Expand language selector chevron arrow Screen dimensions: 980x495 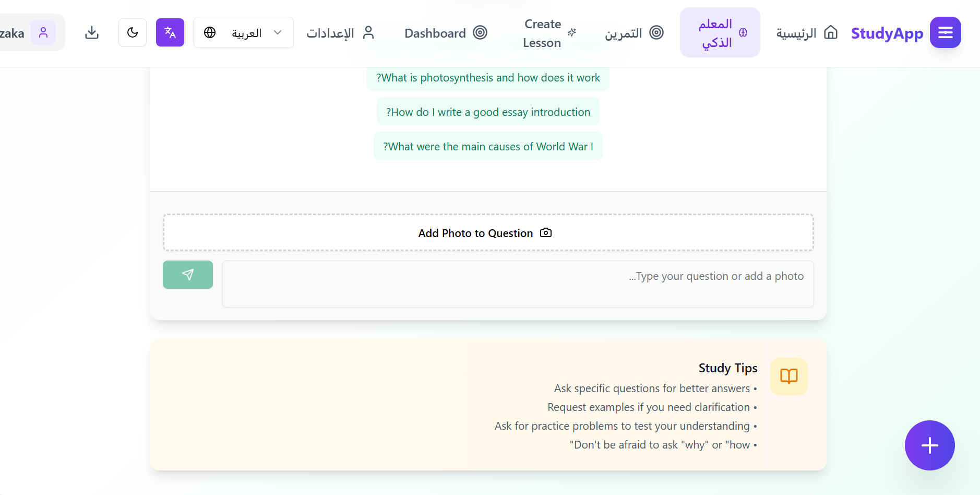point(278,32)
